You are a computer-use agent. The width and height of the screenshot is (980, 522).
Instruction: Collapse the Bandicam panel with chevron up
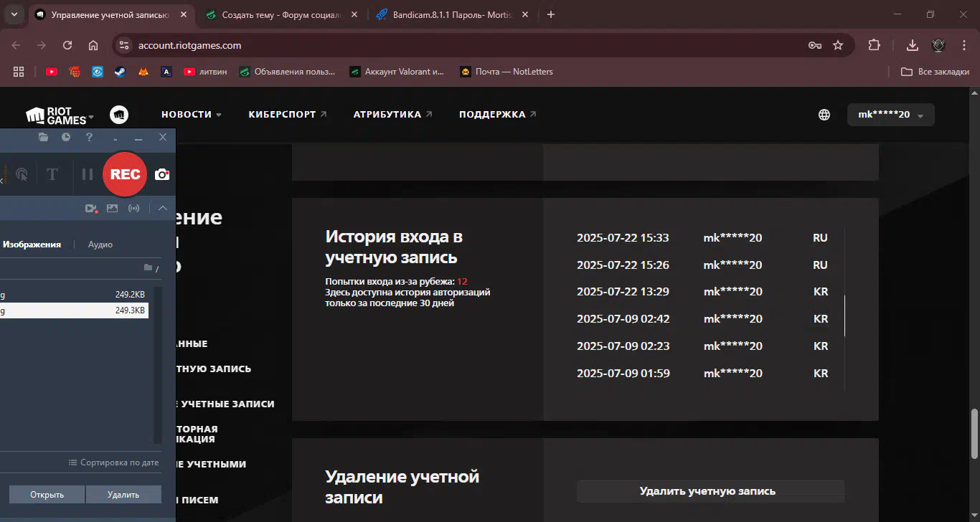click(163, 209)
